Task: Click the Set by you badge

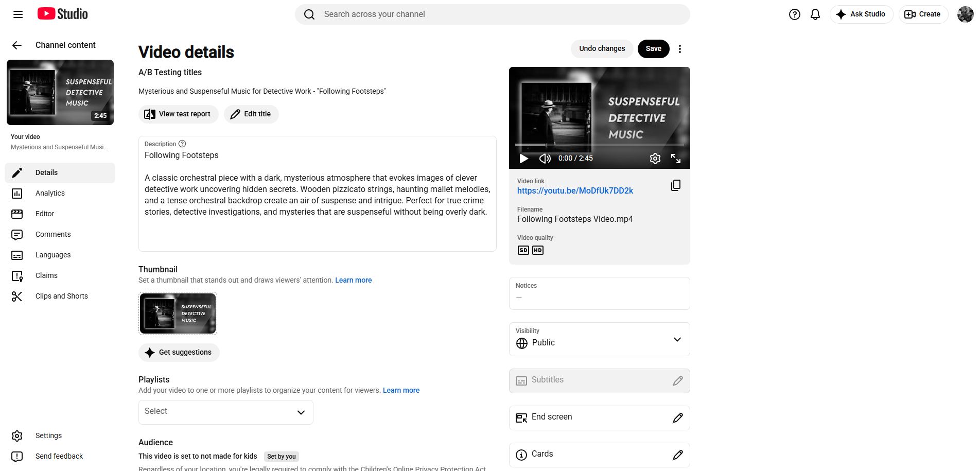Action: pos(282,457)
